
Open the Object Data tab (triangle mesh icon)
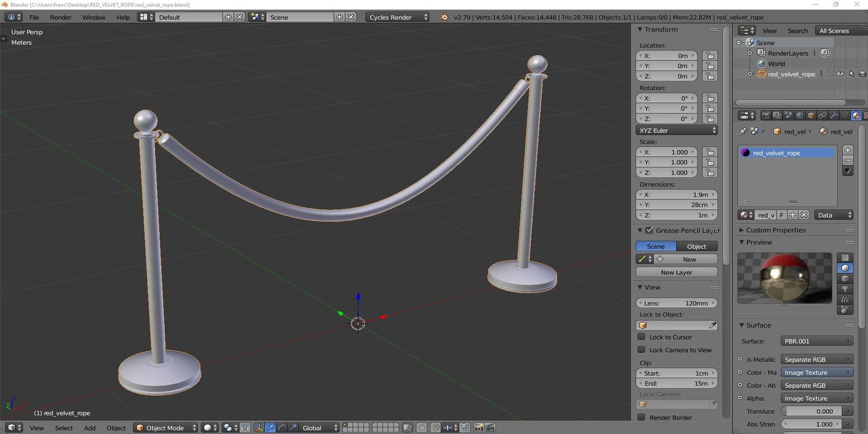tap(844, 116)
